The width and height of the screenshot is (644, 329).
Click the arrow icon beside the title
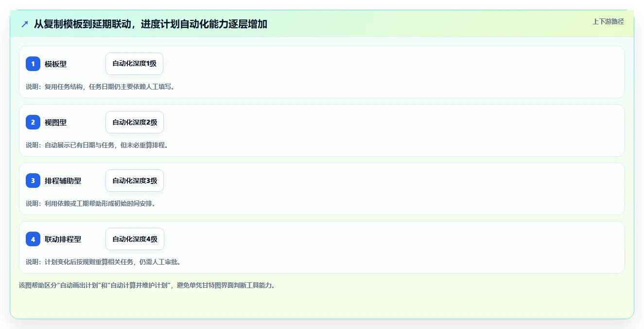click(25, 24)
